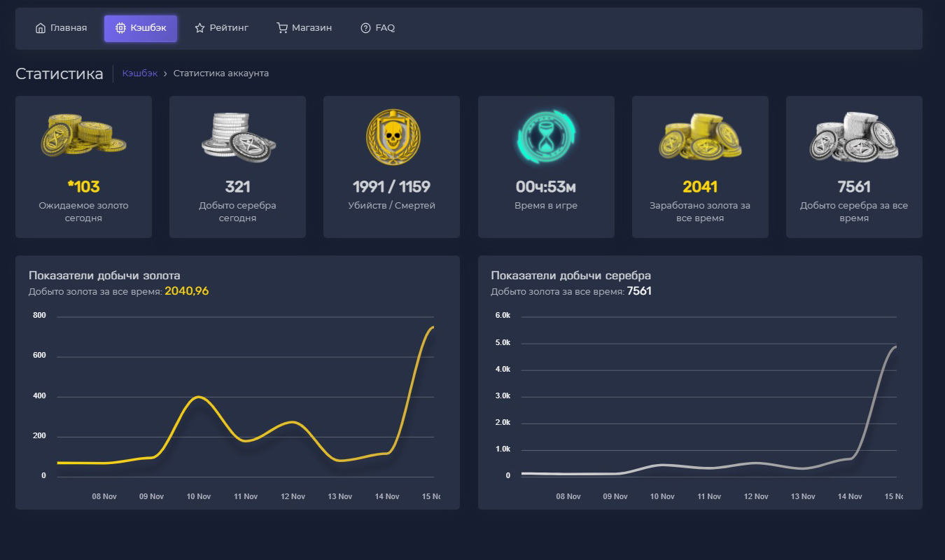Click the question mark icon beside FAQ
This screenshot has width=945, height=560.
coord(365,28)
